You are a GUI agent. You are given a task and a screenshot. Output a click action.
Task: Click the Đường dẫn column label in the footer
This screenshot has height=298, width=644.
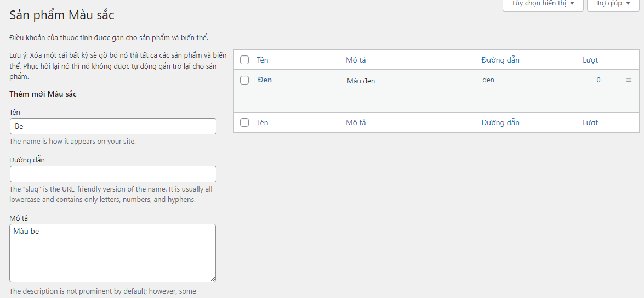[500, 122]
